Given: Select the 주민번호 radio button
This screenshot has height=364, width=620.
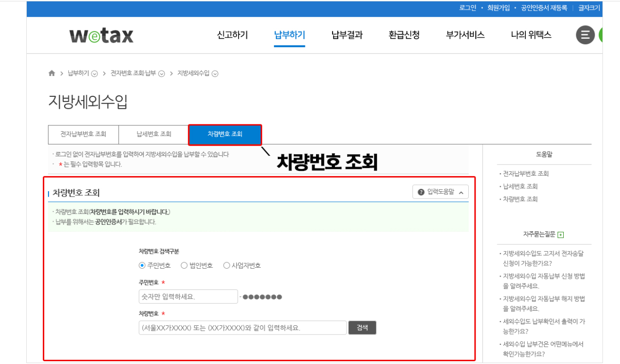Looking at the screenshot, I should [x=142, y=265].
